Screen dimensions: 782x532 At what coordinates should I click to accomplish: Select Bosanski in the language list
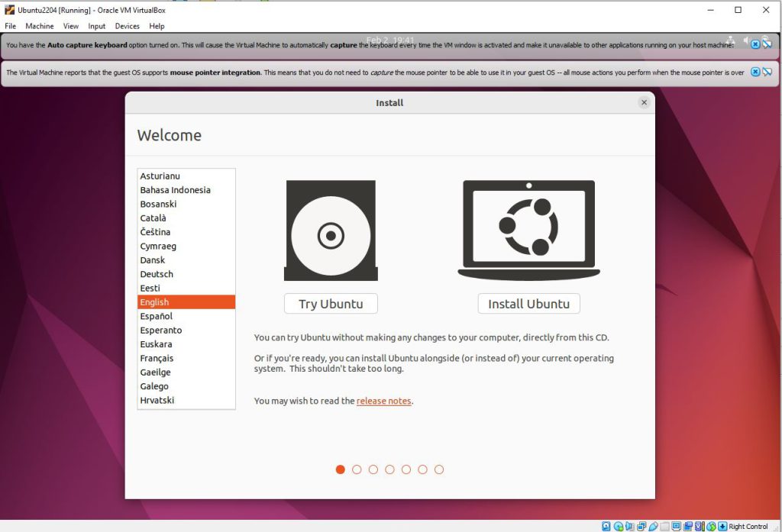pyautogui.click(x=186, y=204)
